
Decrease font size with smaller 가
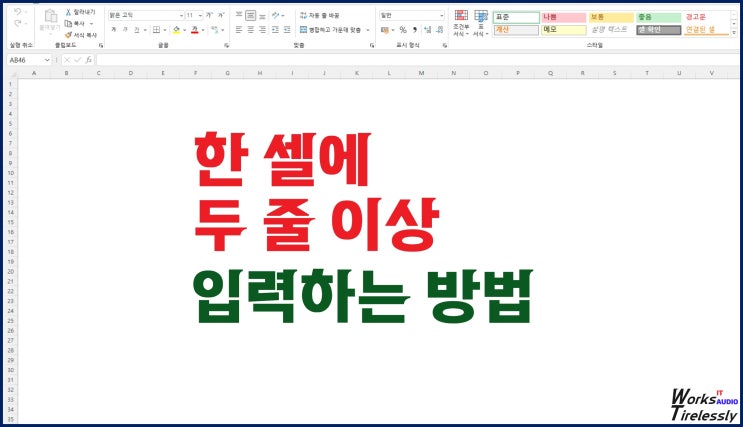click(x=221, y=15)
